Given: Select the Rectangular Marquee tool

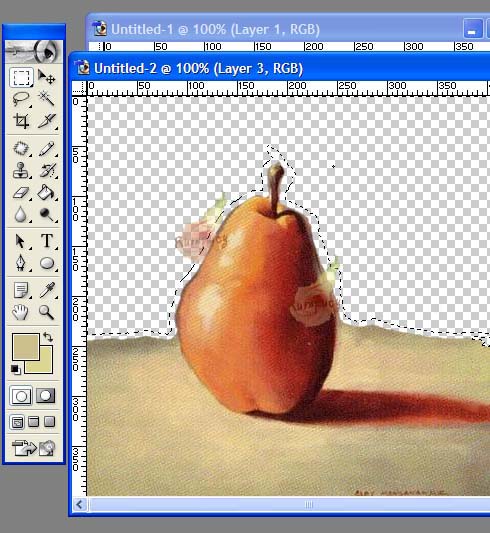Looking at the screenshot, I should pyautogui.click(x=21, y=77).
